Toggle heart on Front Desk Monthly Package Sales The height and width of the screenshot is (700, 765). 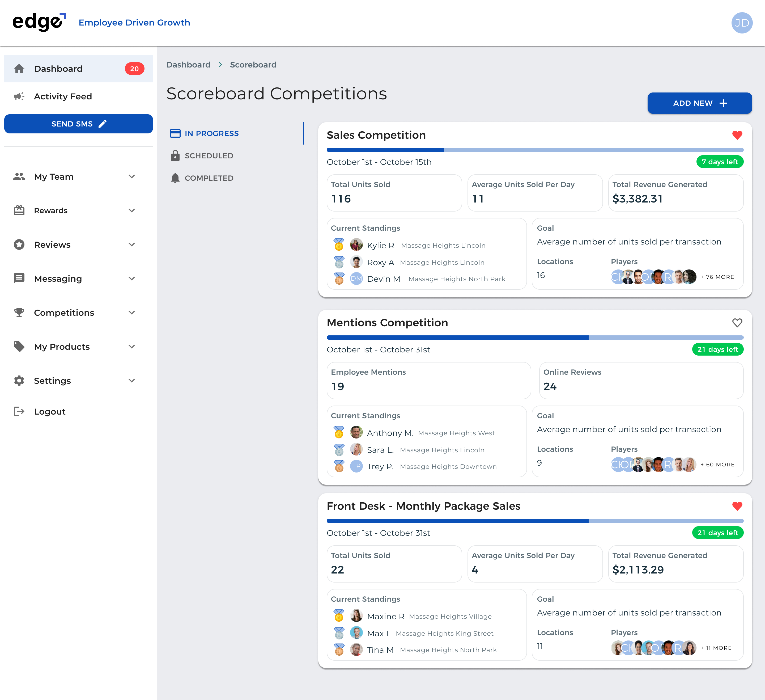click(737, 506)
